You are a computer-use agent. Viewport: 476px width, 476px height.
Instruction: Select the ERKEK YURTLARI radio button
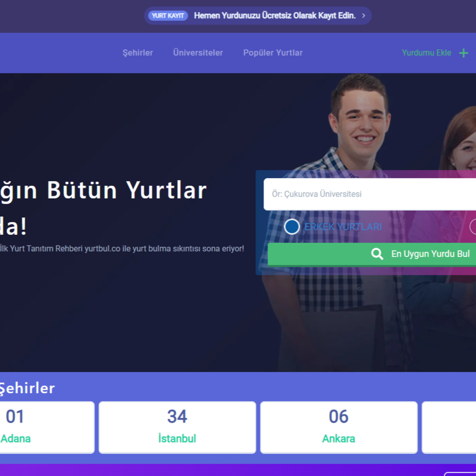click(292, 227)
